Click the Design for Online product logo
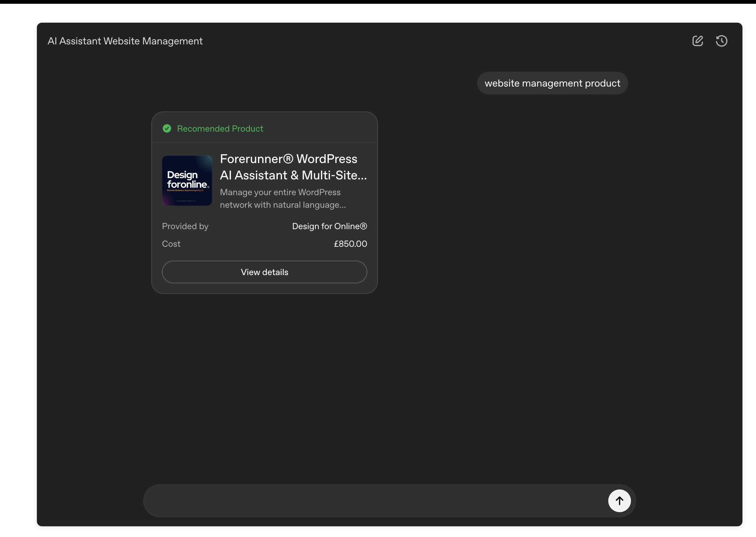This screenshot has width=756, height=537. [x=187, y=181]
